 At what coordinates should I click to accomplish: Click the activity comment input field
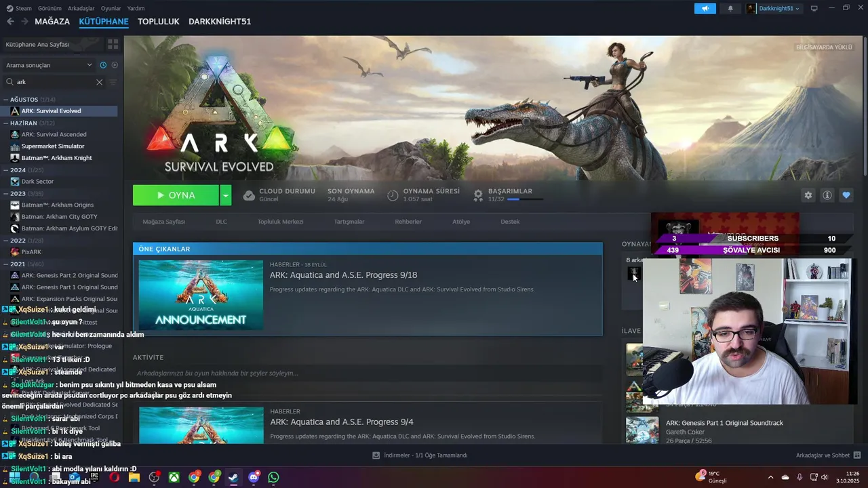pos(366,373)
